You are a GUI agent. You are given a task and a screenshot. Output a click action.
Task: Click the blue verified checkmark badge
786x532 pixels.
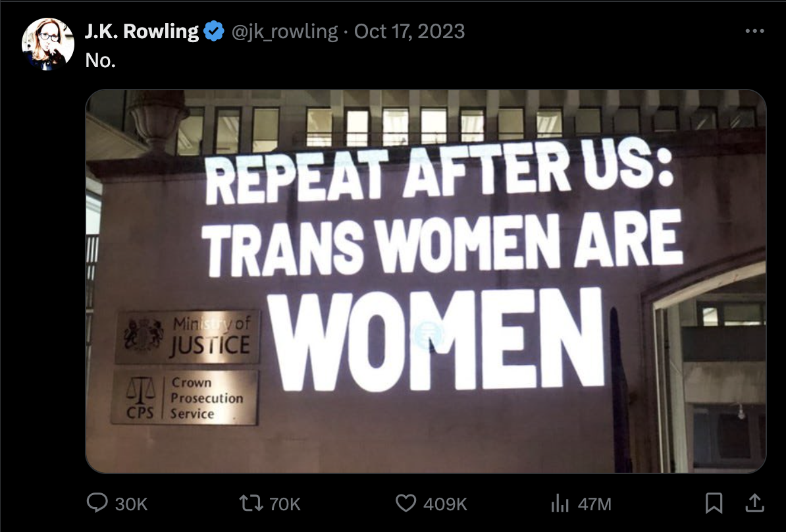tap(214, 32)
